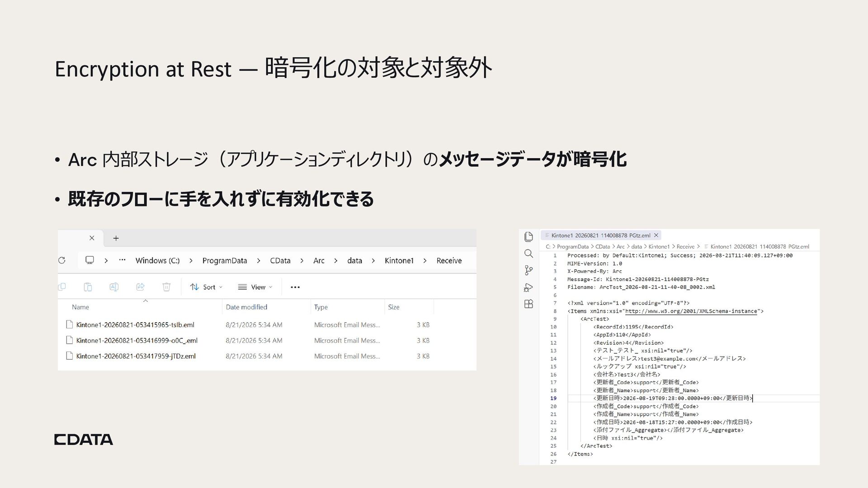Screen dimensions: 868x488
Task: Sort by Date modified column header
Action: [246, 307]
